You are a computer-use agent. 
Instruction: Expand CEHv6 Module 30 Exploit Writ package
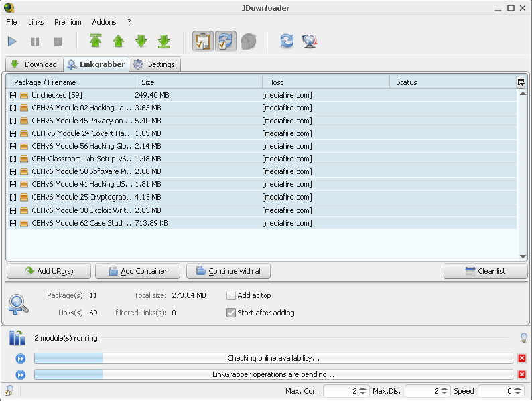pos(13,210)
